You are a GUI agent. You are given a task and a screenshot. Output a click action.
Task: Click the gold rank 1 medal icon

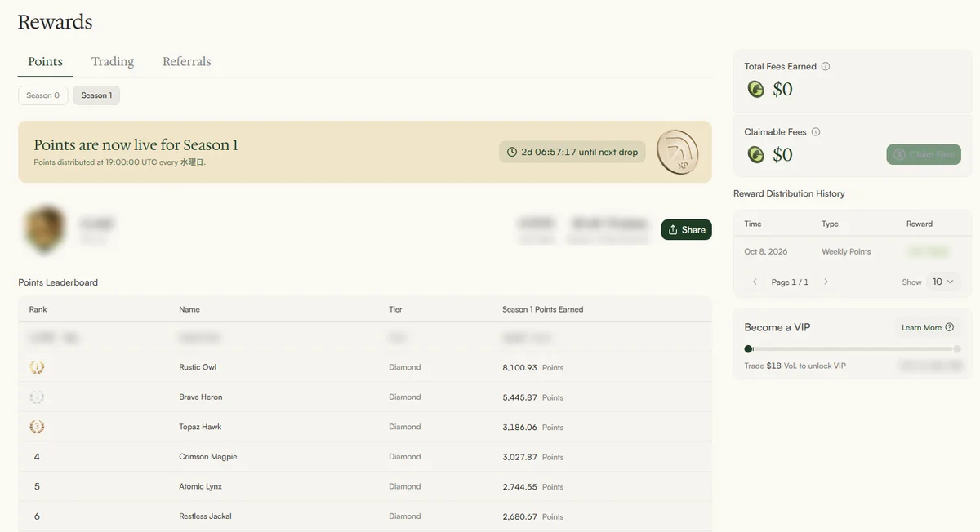pyautogui.click(x=37, y=367)
